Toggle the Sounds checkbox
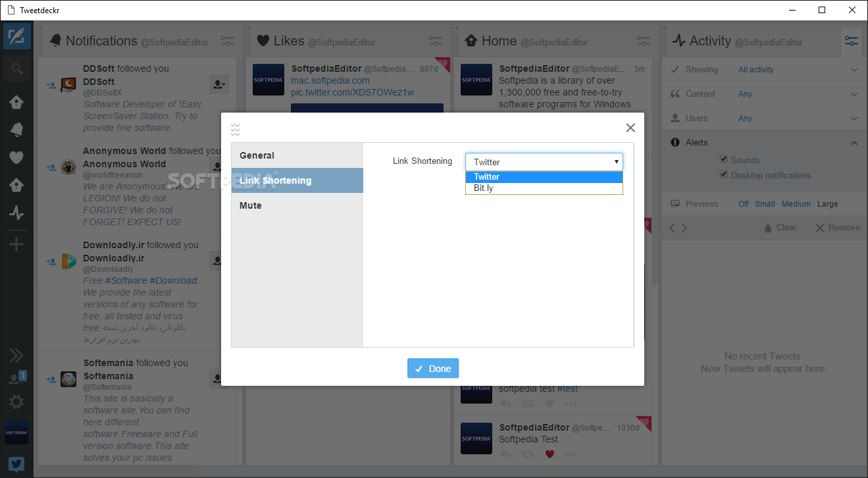Image resolution: width=868 pixels, height=478 pixels. point(724,159)
